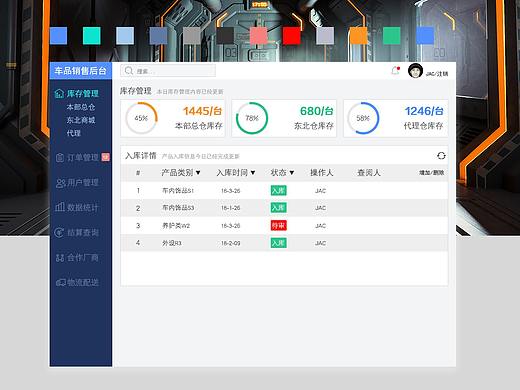
Task: Click the 操作人 column header
Action: tap(322, 173)
